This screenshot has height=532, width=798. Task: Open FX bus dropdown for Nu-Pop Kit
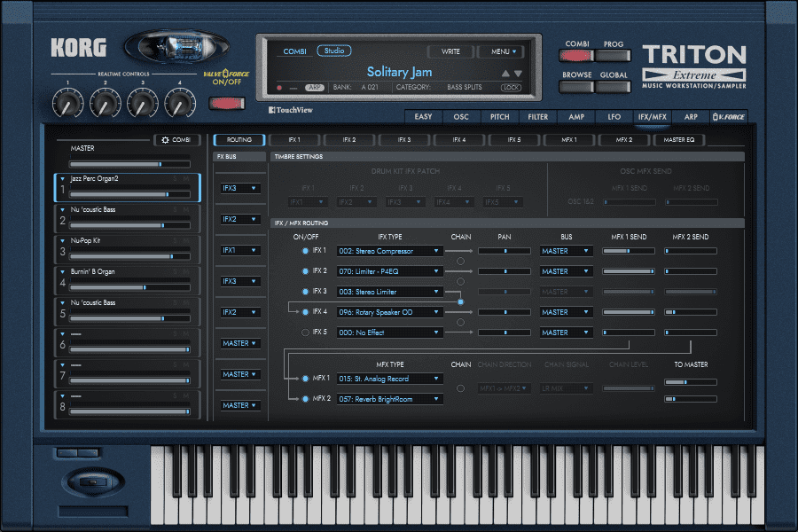[x=240, y=250]
